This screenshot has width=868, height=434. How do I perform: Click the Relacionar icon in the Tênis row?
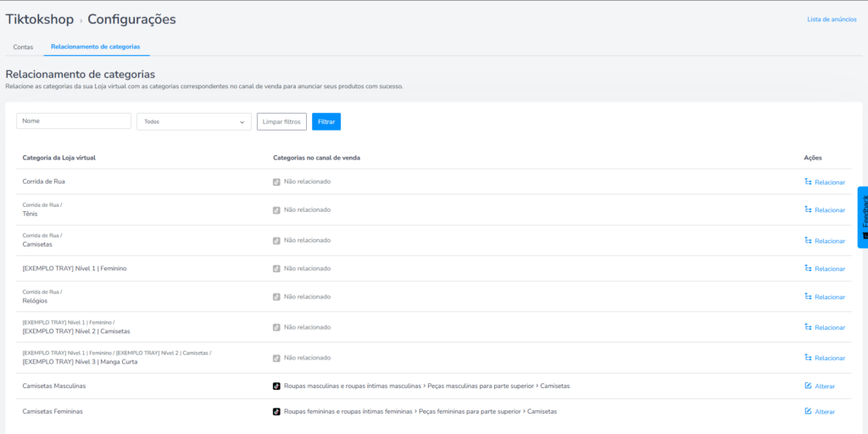[x=808, y=209]
